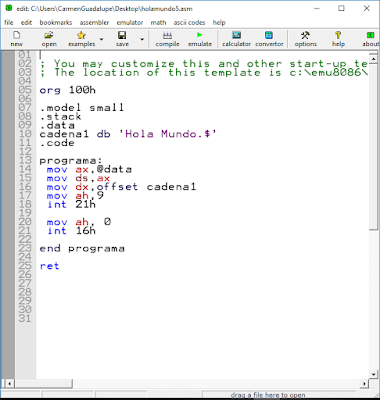
Task: Click the '.stack' directive line
Action: [x=60, y=117]
